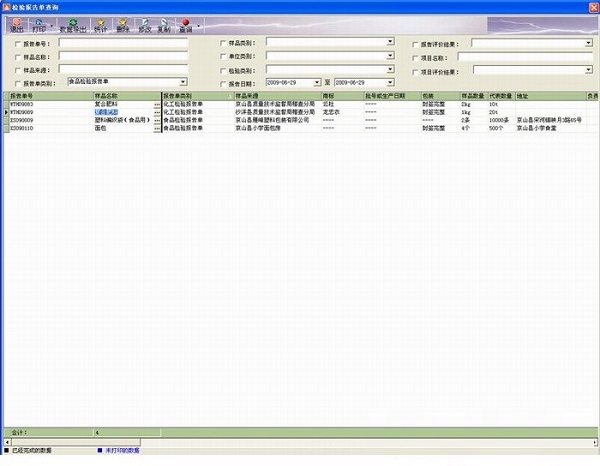The width and height of the screenshot is (600, 466).
Task: Click the 样品数量 column header
Action: coord(474,96)
